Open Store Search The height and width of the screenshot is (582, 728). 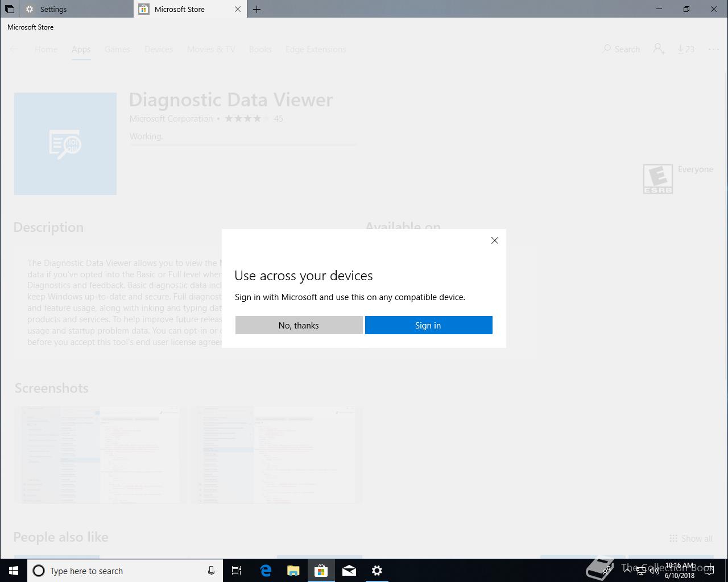pyautogui.click(x=621, y=49)
